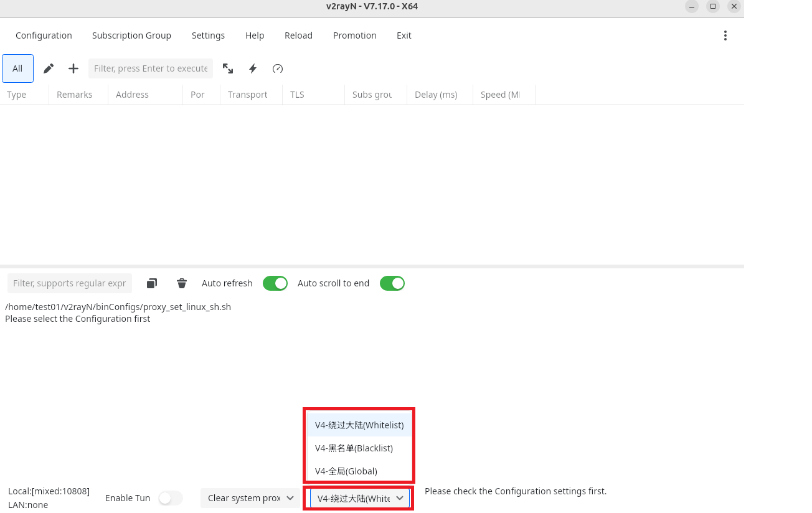Select V4-黑名单(Blacklist) routing option

(x=354, y=448)
